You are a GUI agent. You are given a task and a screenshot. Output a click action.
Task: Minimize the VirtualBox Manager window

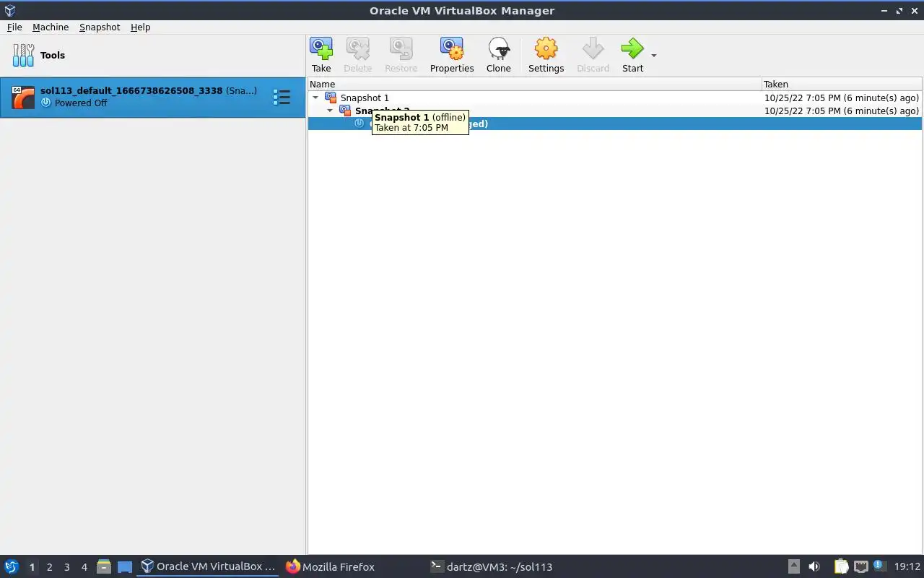coord(884,11)
